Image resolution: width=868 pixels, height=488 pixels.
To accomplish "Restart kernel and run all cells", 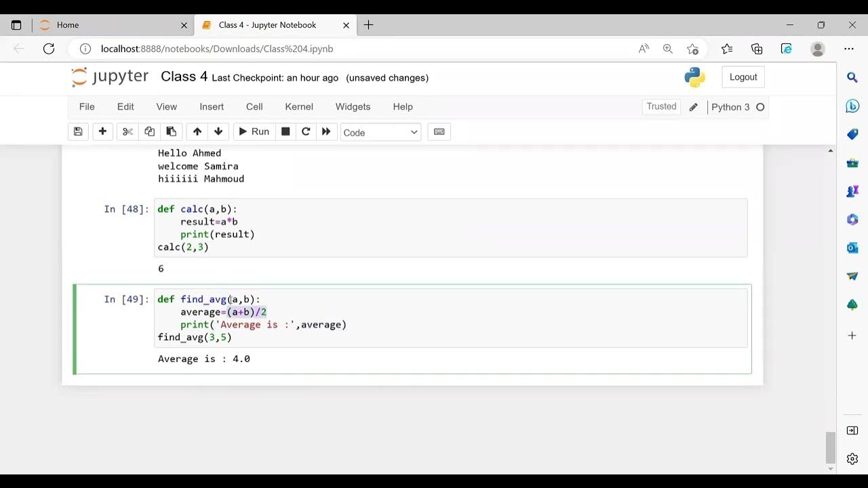I will tap(326, 131).
